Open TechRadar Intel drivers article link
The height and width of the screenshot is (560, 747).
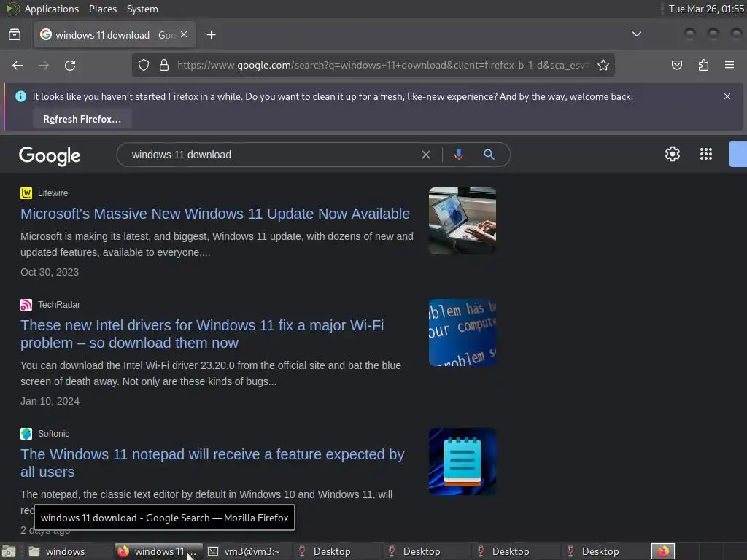pos(202,334)
